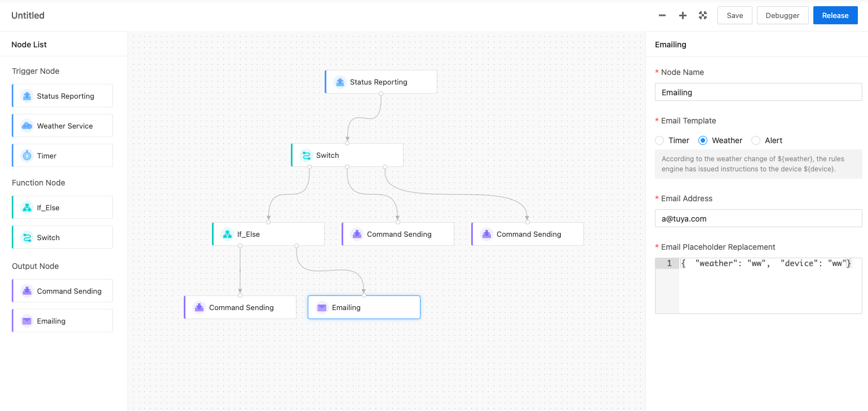The height and width of the screenshot is (411, 868).
Task: Select the Weather Service node icon
Action: 26,125
